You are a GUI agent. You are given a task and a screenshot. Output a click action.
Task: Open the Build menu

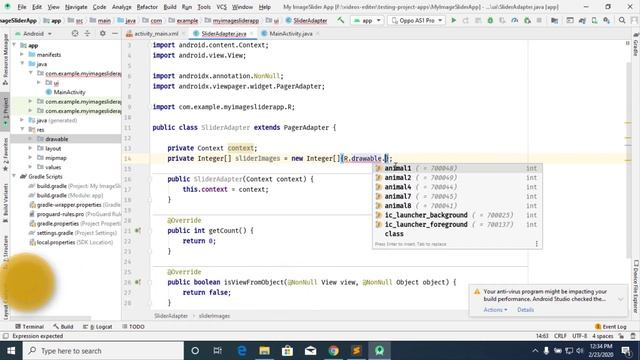click(170, 7)
